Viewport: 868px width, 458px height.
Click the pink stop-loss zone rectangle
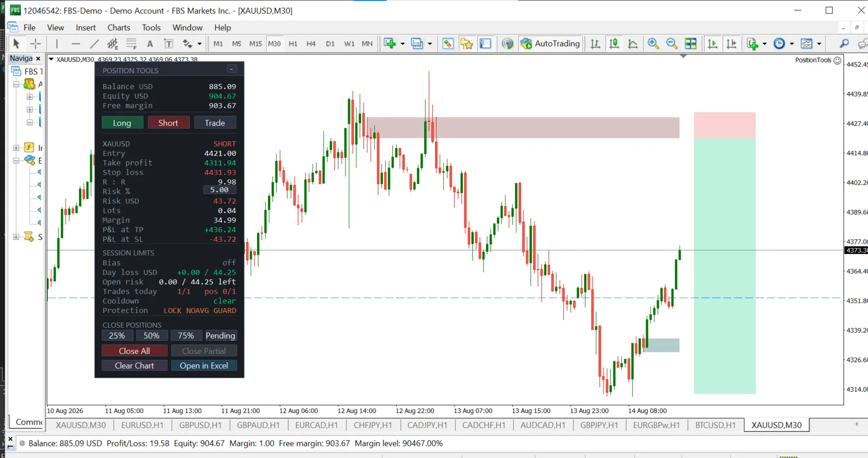pyautogui.click(x=725, y=125)
